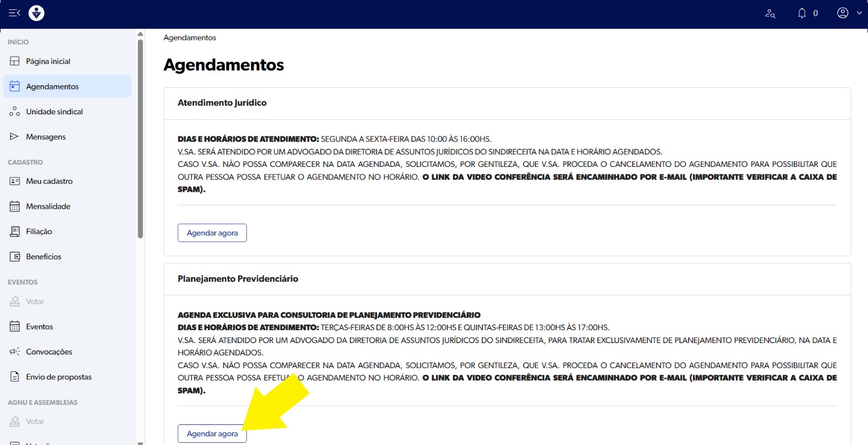Select Filiação in the sidebar
Viewport: 868px width, 445px height.
tap(39, 231)
